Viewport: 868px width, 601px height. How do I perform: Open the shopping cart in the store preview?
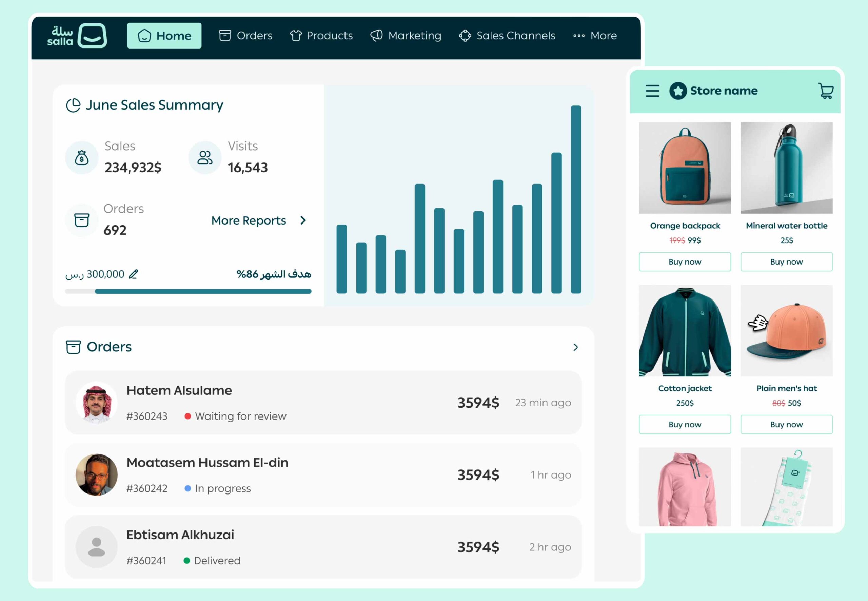point(826,90)
